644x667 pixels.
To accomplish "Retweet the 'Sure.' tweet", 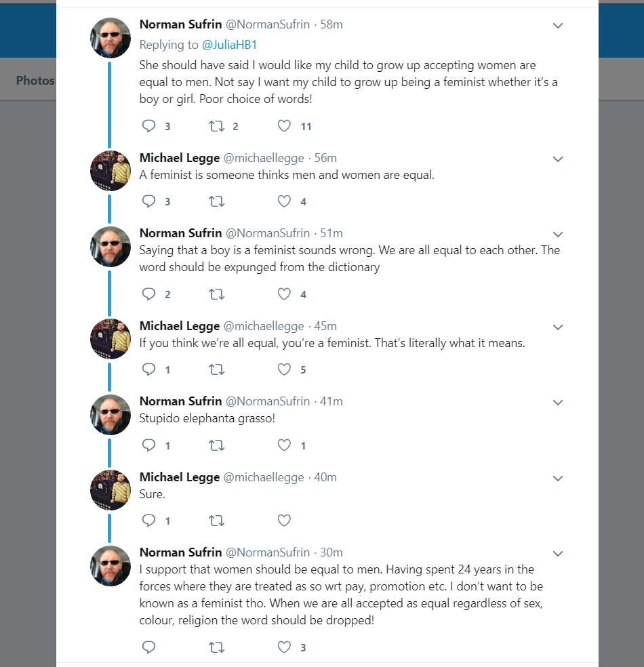I will pos(216,521).
